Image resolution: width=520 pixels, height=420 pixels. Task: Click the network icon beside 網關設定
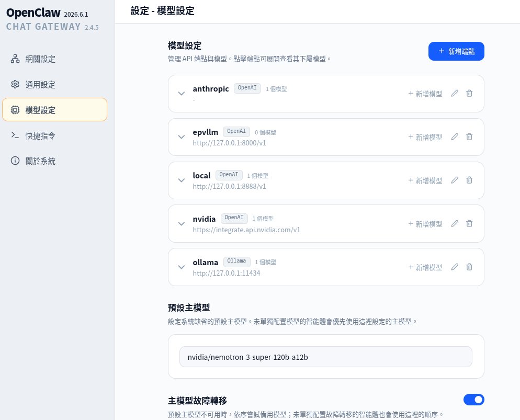[x=15, y=59]
